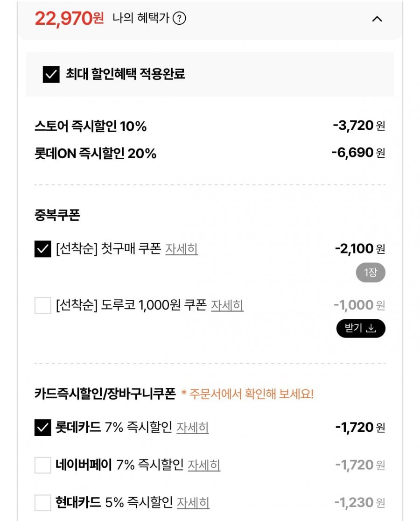The width and height of the screenshot is (420, 521).
Task: Click the 22,970원 benefit price
Action: tap(69, 19)
